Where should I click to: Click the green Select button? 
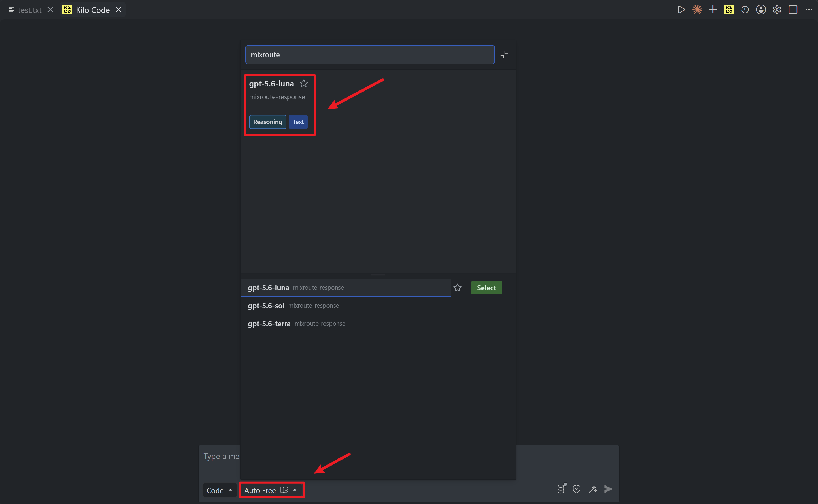[487, 288]
